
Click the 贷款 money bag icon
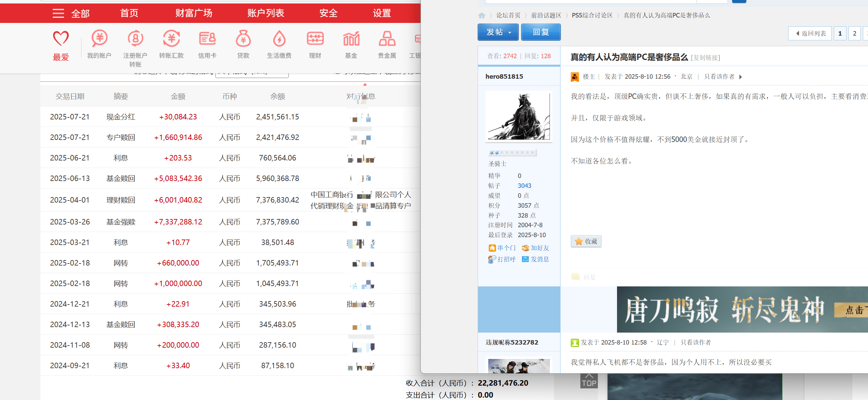243,39
